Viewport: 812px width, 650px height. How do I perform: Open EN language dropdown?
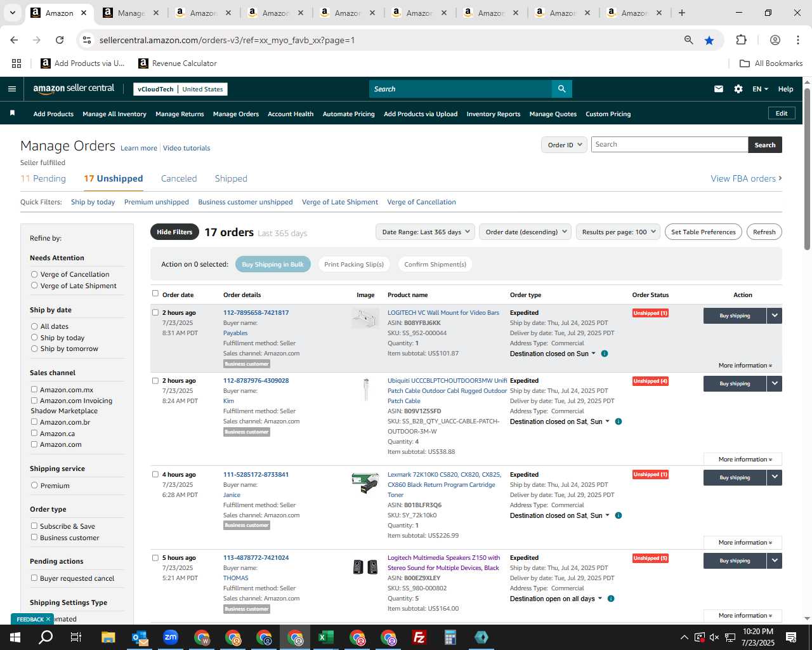pyautogui.click(x=760, y=89)
